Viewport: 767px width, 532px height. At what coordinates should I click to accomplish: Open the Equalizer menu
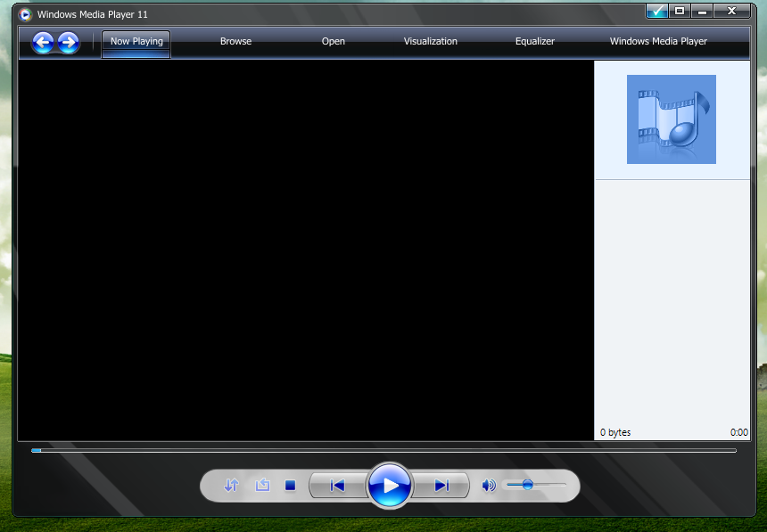534,42
